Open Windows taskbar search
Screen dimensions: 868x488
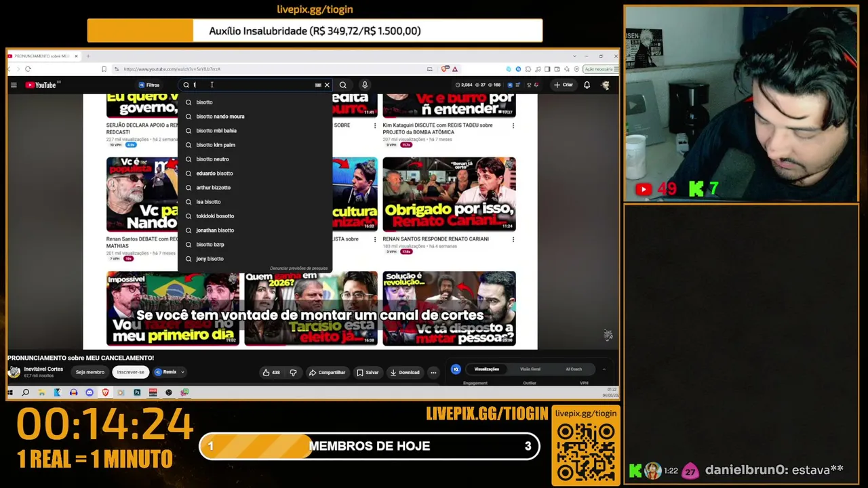(x=26, y=392)
